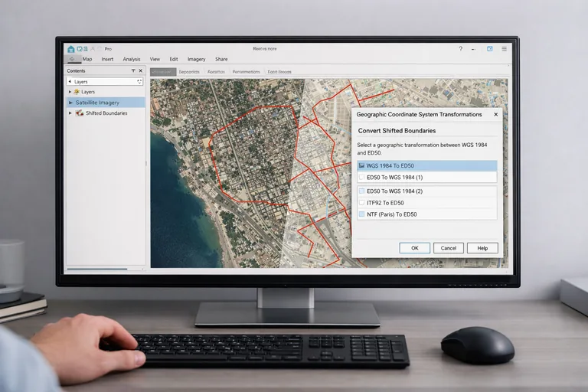Expand the Layers tree node
This screenshot has height=392, width=588.
70,92
